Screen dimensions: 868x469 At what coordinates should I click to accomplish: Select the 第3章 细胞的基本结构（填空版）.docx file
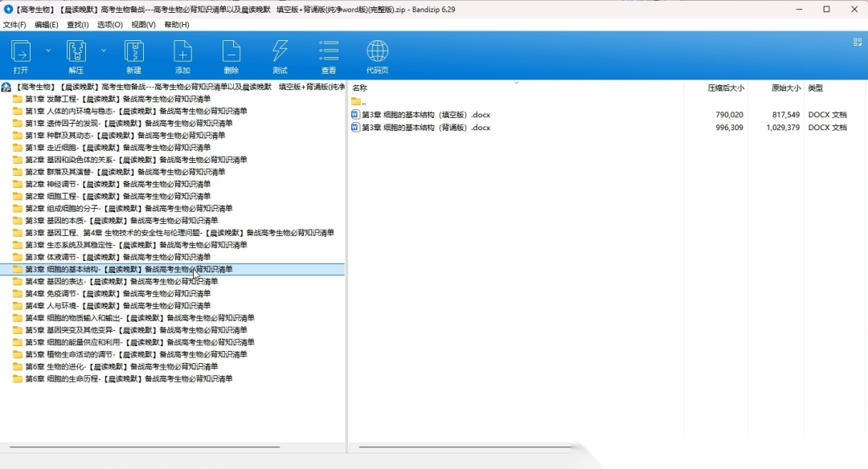click(425, 115)
